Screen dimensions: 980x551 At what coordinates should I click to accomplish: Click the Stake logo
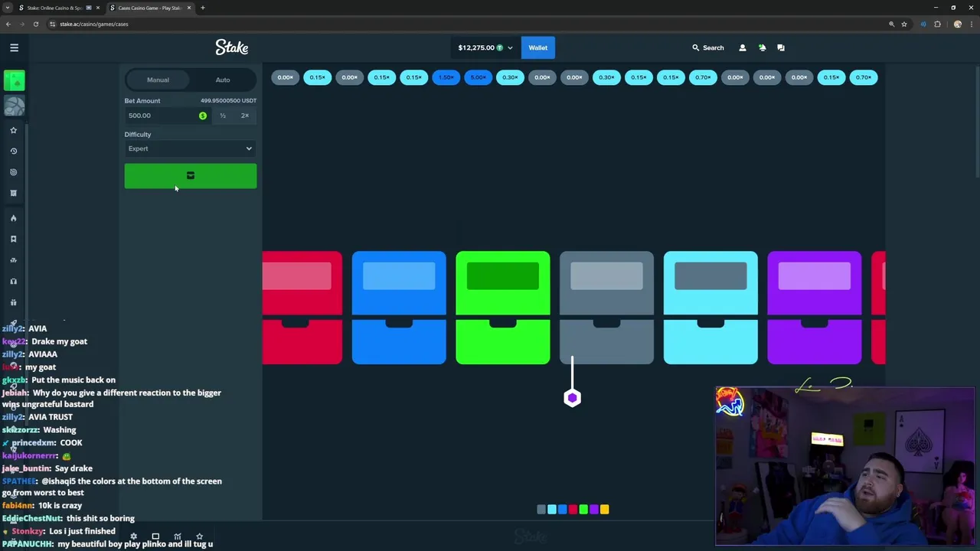tap(231, 47)
